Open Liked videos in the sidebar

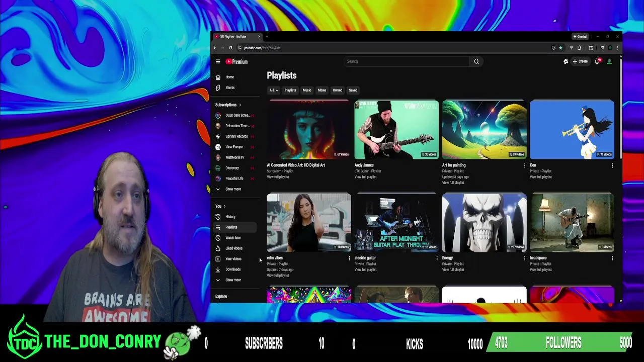(233, 248)
